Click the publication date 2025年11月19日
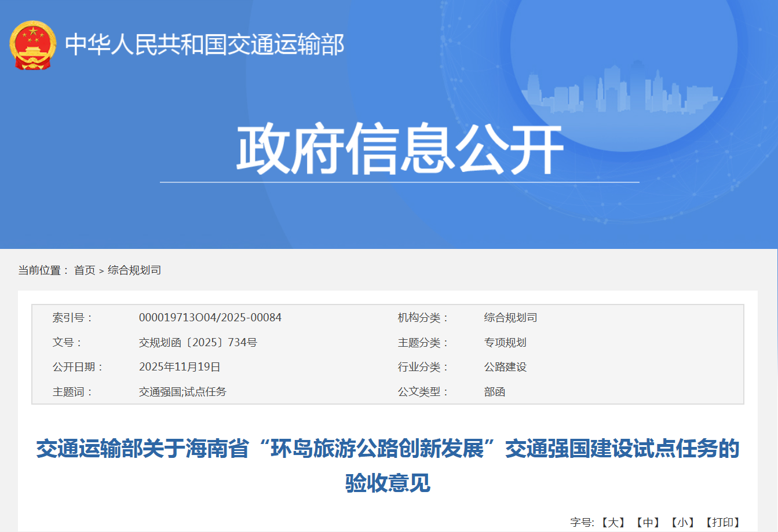 tap(180, 367)
